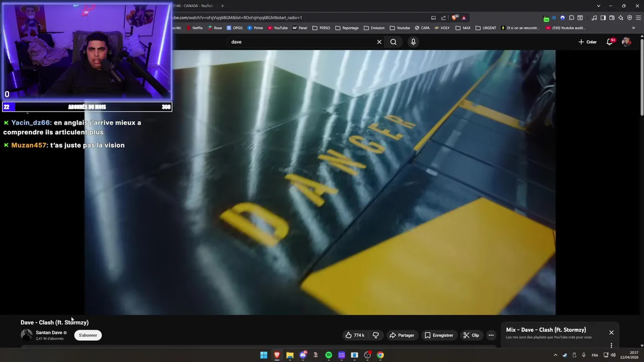Show hidden bookmarks overflow chevron
The image size is (644, 362).
tap(633, 28)
